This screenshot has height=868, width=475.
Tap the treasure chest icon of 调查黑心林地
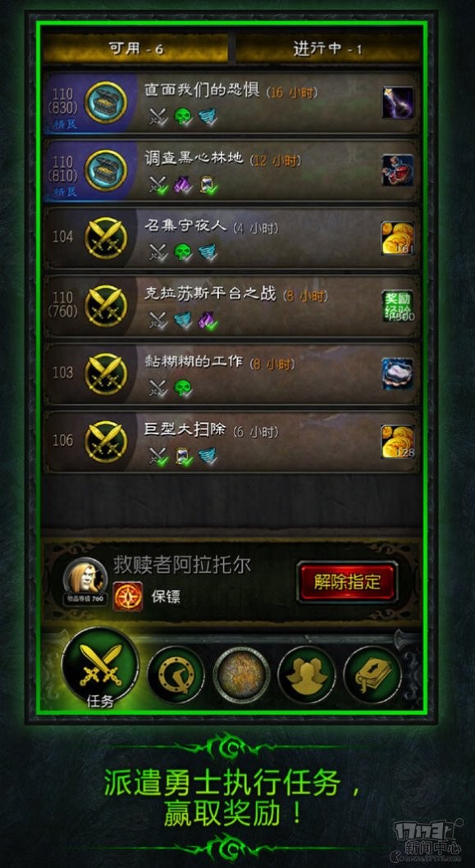106,170
